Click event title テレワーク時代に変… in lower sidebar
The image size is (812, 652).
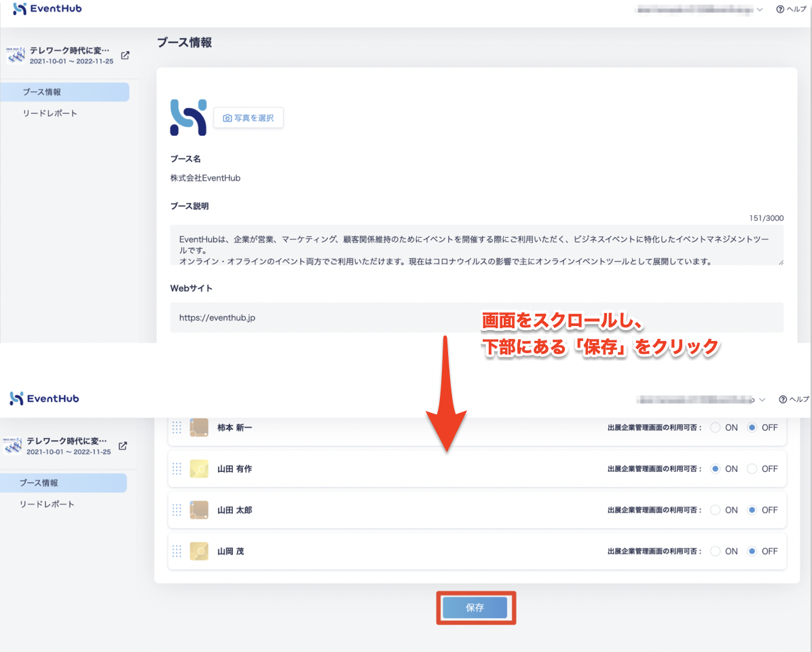click(x=67, y=441)
